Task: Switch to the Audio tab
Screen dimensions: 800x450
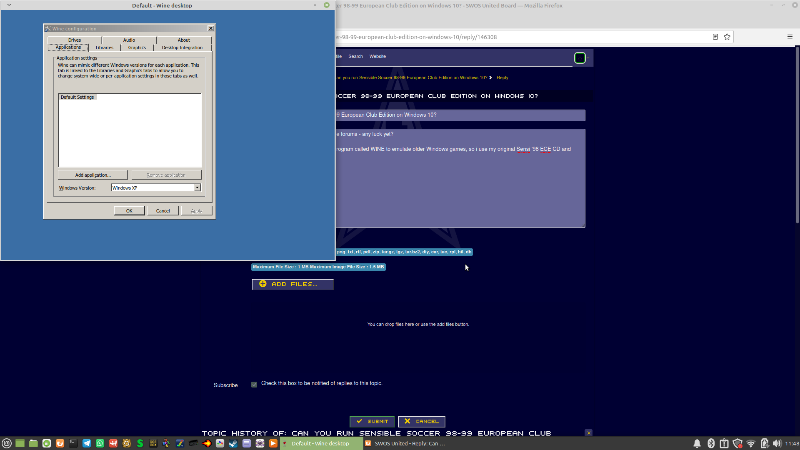Action: (129, 40)
